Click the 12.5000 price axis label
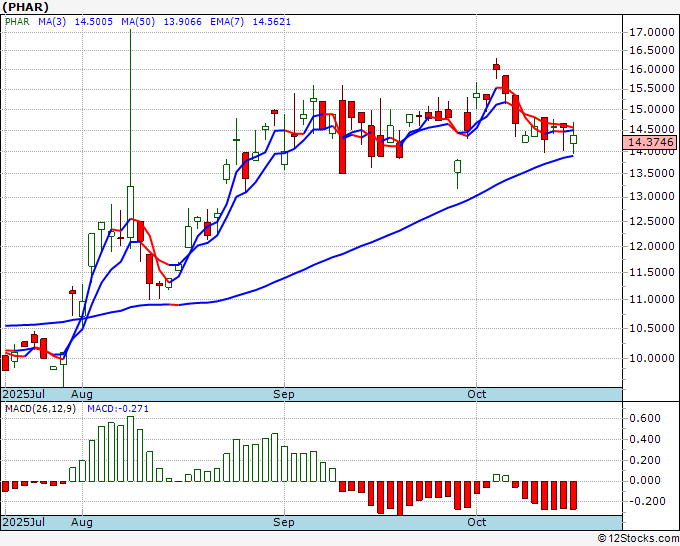The width and height of the screenshot is (680, 546). coord(651,221)
